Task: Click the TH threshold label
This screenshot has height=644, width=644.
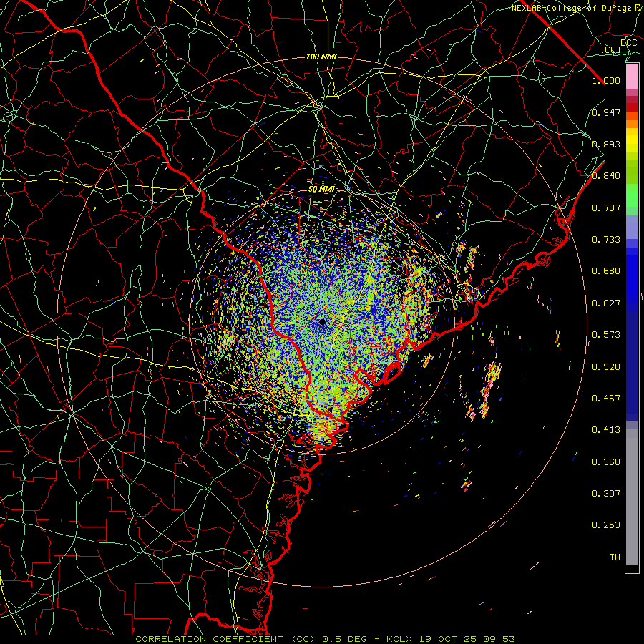Action: point(615,557)
